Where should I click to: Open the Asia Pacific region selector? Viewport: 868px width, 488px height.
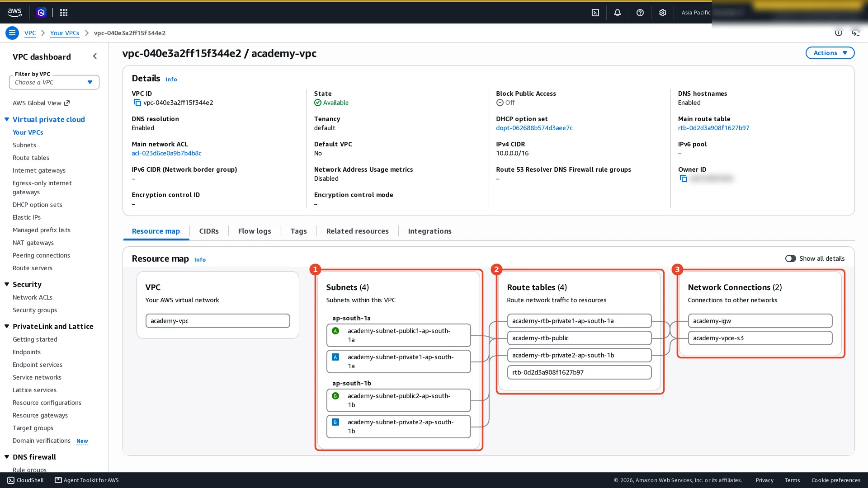696,13
